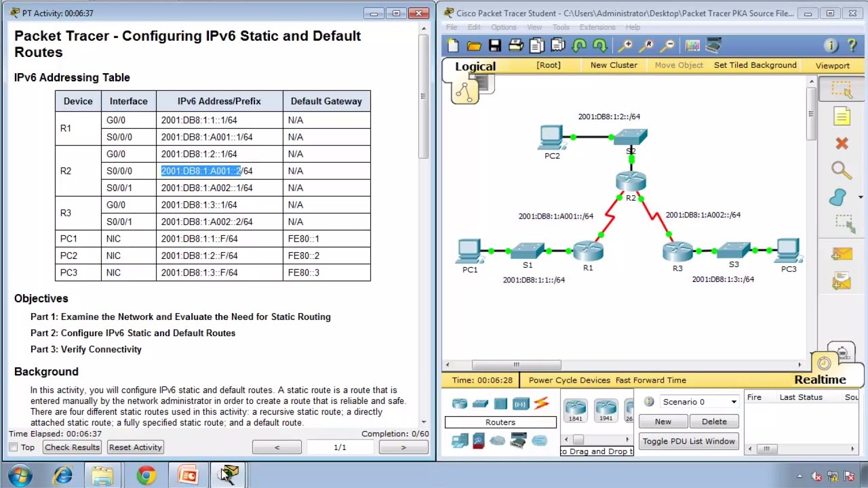This screenshot has width=868, height=488.
Task: Click switch S1 in the topology
Action: [x=528, y=250]
